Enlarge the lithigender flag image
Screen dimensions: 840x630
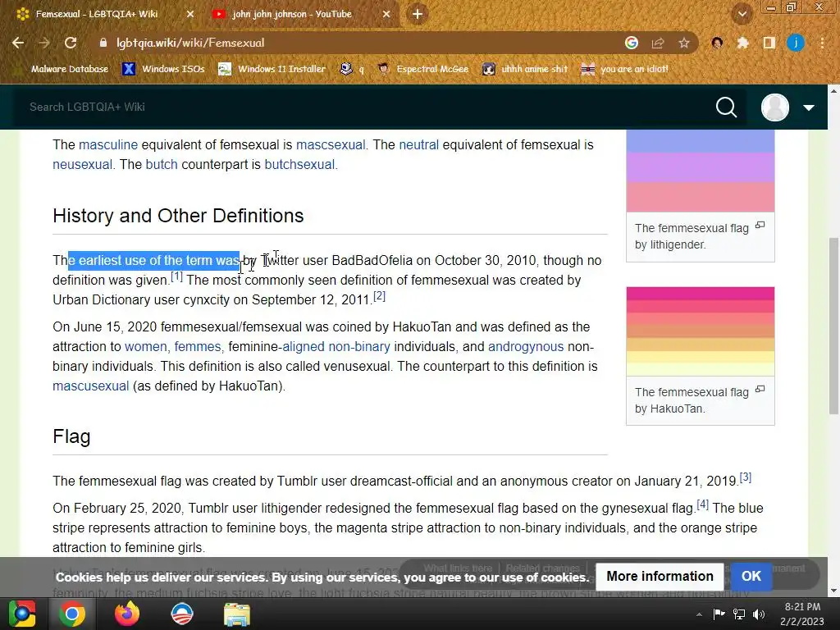[x=760, y=225]
